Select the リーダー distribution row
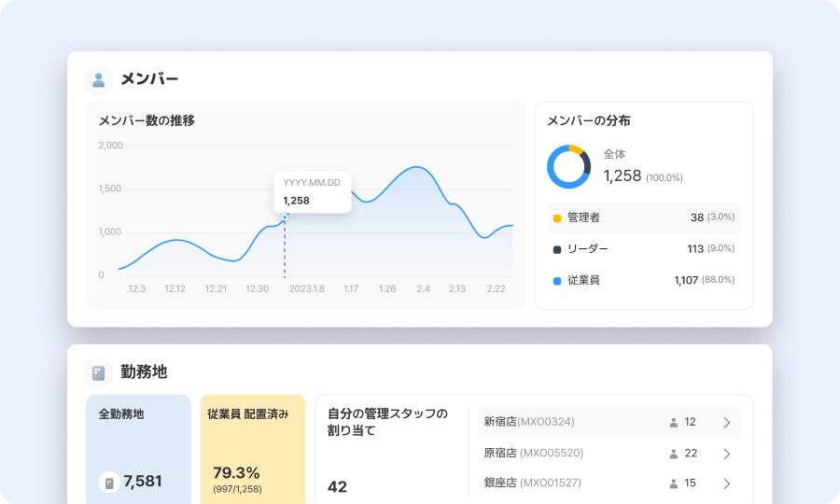 [644, 249]
